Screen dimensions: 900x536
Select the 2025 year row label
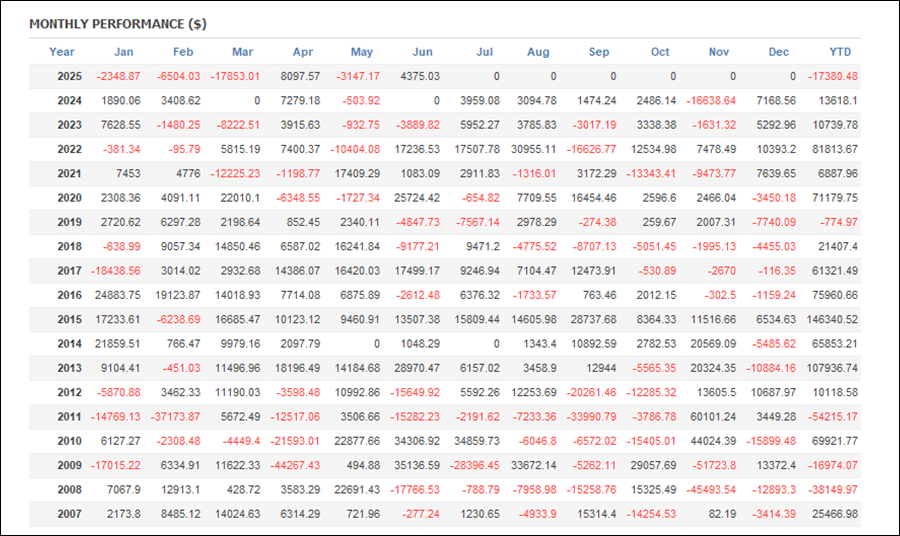(x=69, y=76)
